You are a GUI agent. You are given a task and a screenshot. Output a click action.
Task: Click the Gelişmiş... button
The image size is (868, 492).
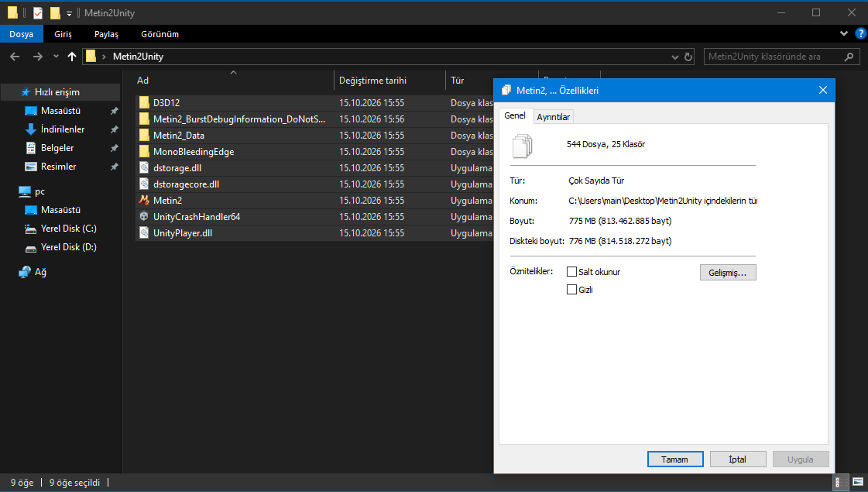coord(728,273)
